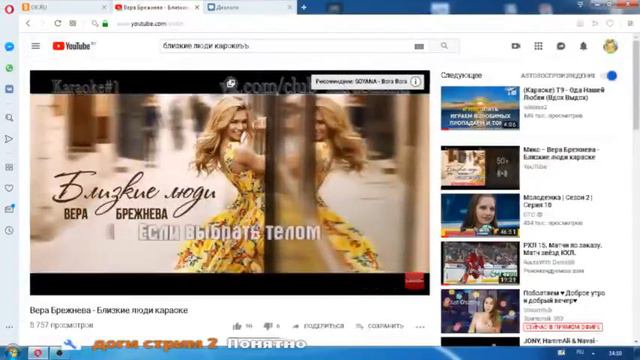Open thumbnail of РХЛ 15 hockey match
This screenshot has height=360, width=640.
tap(480, 263)
